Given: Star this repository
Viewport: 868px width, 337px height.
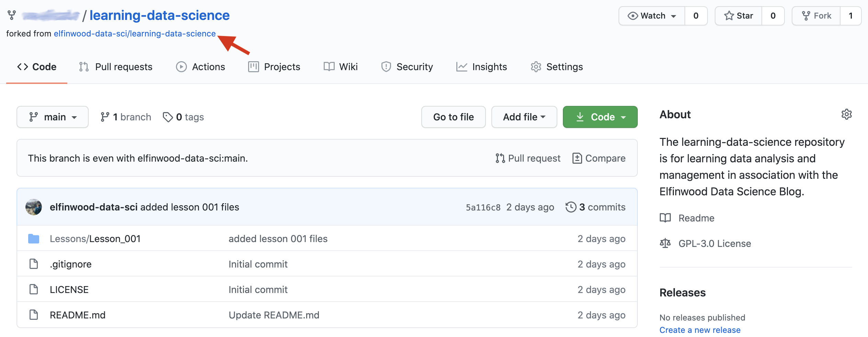Looking at the screenshot, I should point(738,16).
